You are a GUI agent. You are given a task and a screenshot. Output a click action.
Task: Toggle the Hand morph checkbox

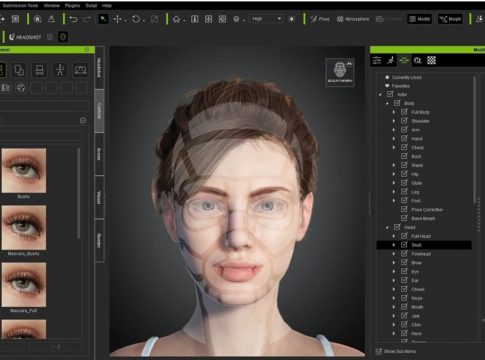click(404, 138)
